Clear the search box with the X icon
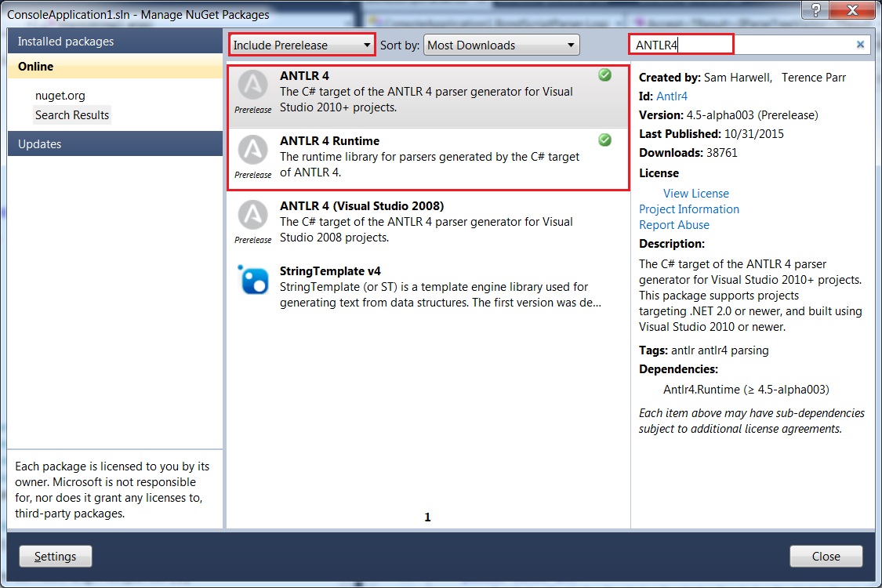Viewport: 882px width, 588px height. tap(860, 45)
